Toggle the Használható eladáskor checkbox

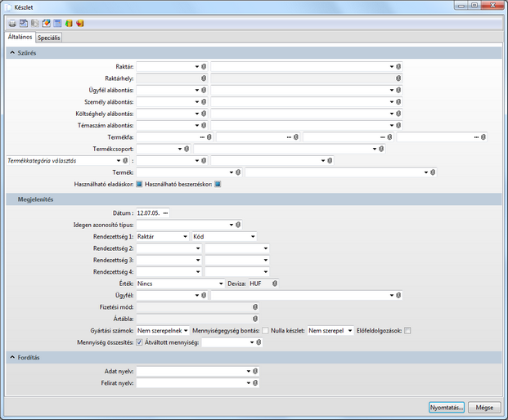pos(139,184)
